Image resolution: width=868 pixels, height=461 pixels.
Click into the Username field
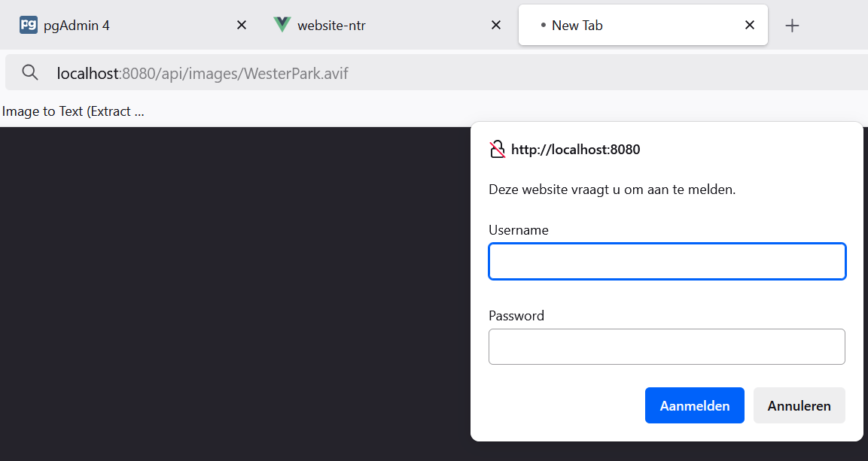(x=667, y=262)
